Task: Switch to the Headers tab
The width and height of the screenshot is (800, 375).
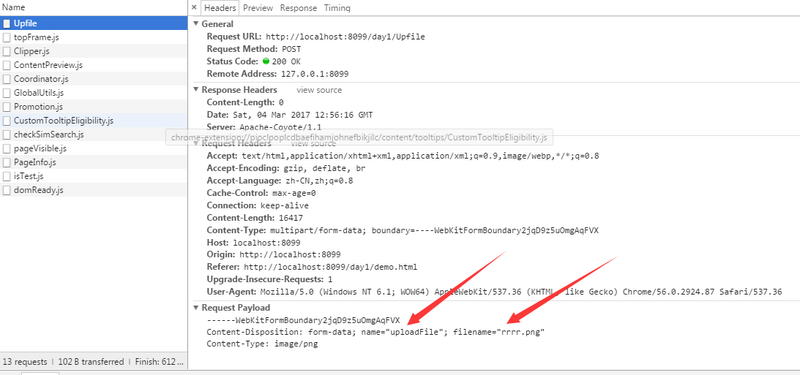Action: point(220,8)
